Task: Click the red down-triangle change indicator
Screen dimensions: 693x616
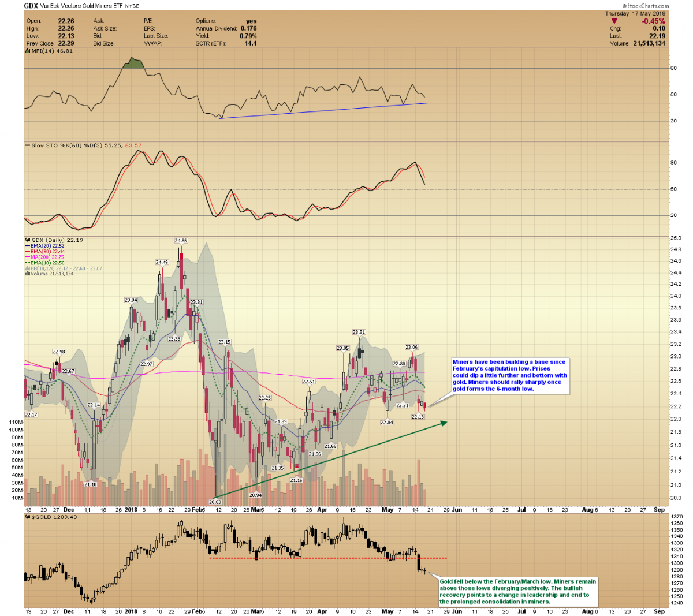Action: 614,21
